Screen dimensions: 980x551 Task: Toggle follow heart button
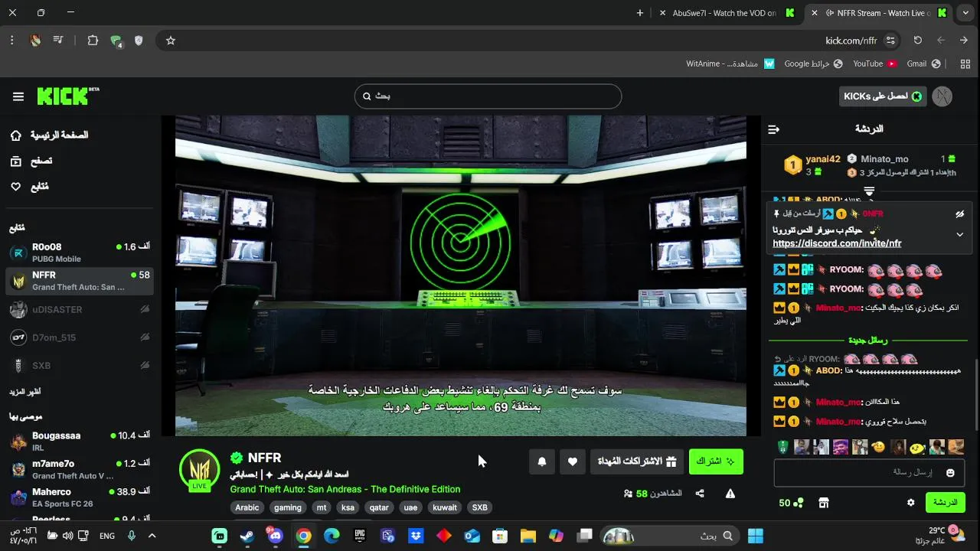pos(573,461)
